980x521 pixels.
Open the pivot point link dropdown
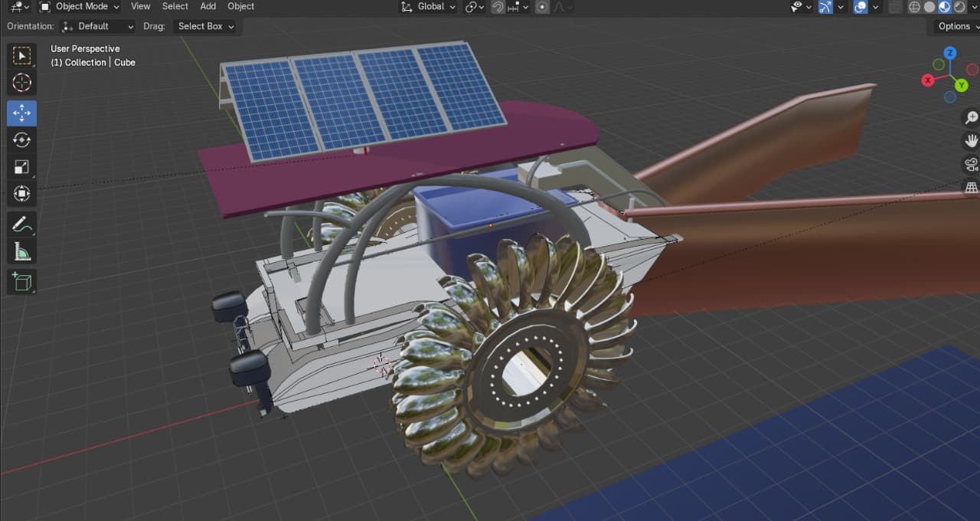tap(475, 7)
